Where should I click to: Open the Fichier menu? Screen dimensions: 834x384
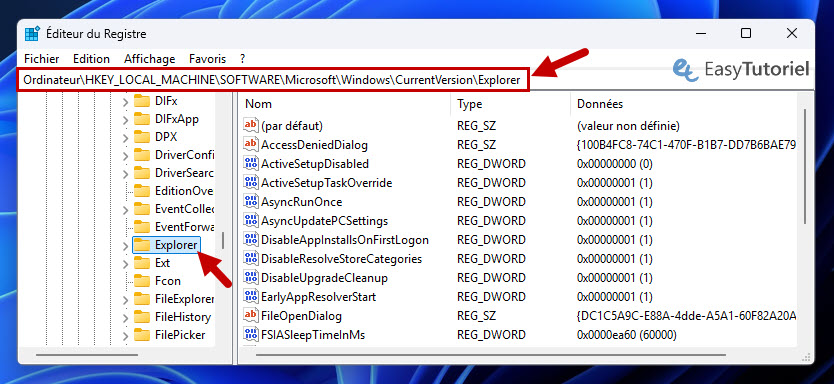tap(42, 59)
